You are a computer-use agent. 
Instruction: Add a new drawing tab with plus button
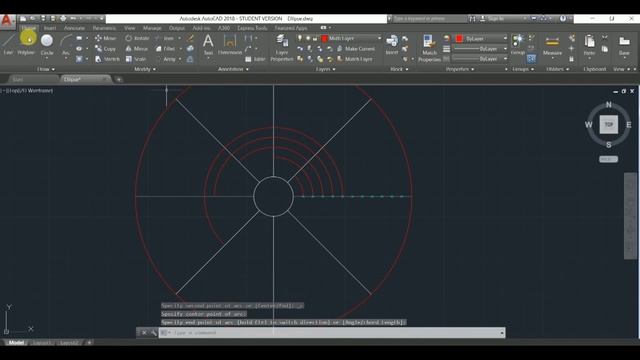pyautogui.click(x=119, y=79)
